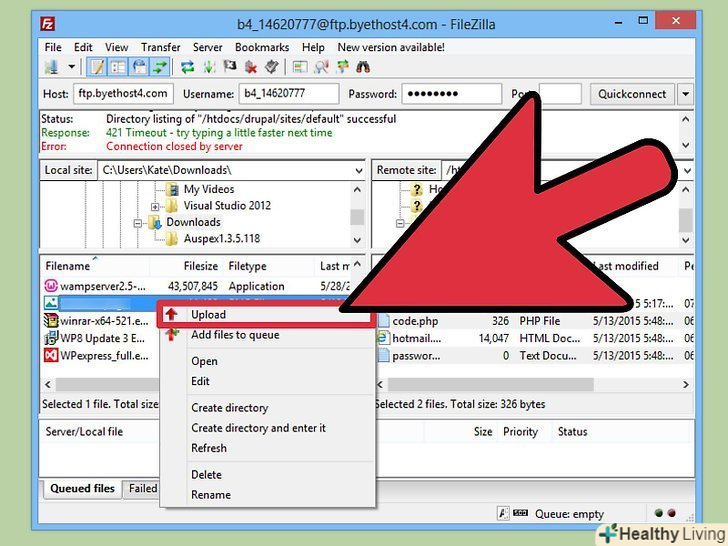The width and height of the screenshot is (728, 546).
Task: Click the Reconnect to last server icon
Action: pyautogui.click(x=272, y=67)
